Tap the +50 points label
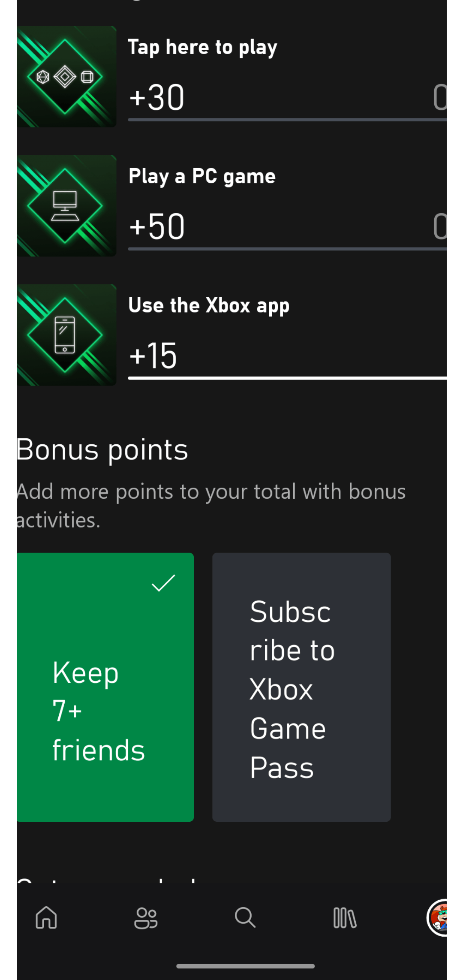 coord(156,226)
